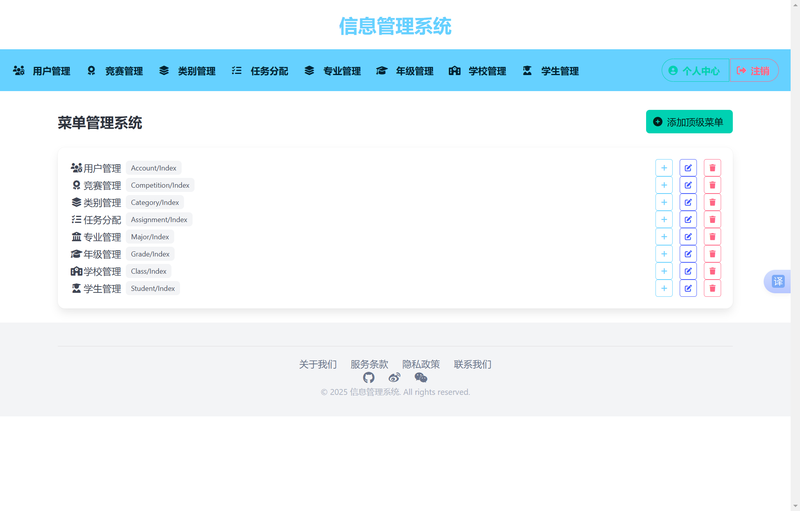
Task: Open 年级管理 in the top navigation
Action: coord(405,71)
